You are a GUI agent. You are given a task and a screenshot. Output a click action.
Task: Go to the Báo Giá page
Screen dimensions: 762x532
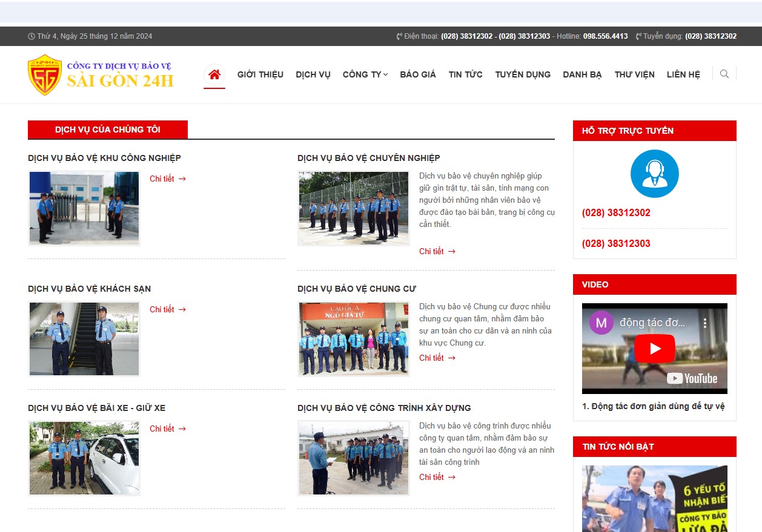417,74
